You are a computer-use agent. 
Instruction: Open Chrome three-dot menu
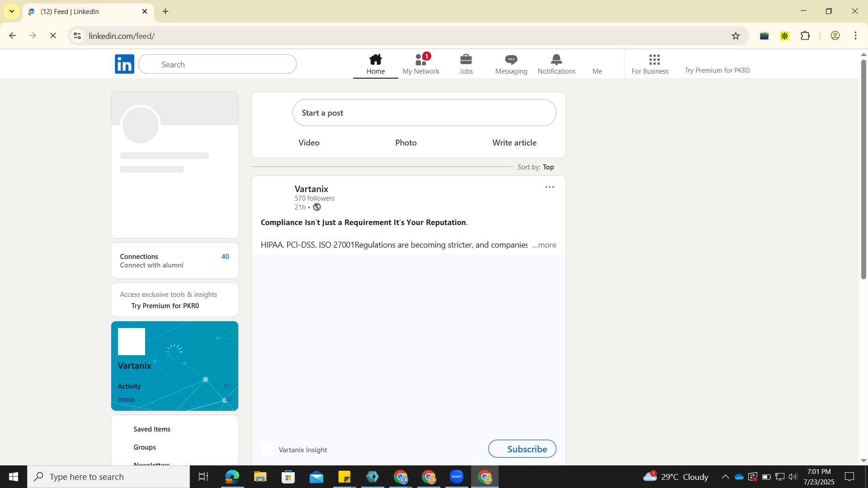(855, 36)
